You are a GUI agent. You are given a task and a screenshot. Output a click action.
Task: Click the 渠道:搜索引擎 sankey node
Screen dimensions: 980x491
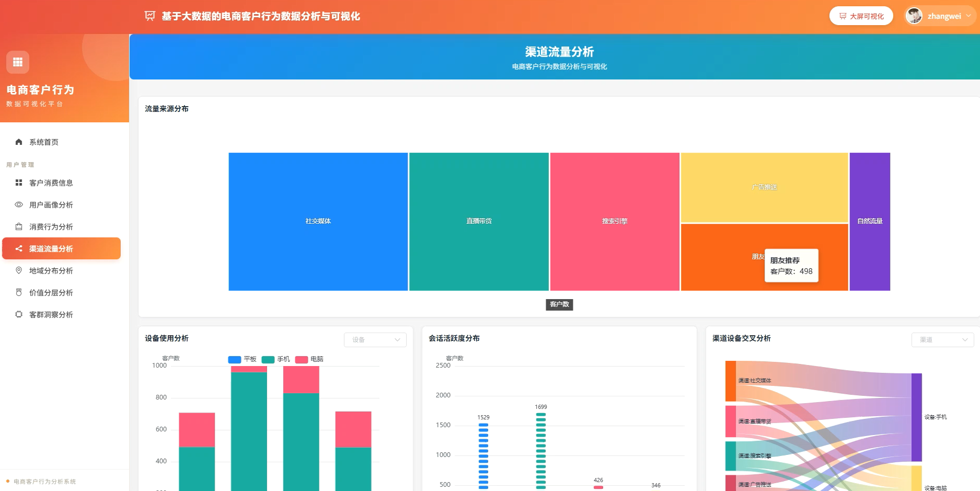tap(731, 456)
